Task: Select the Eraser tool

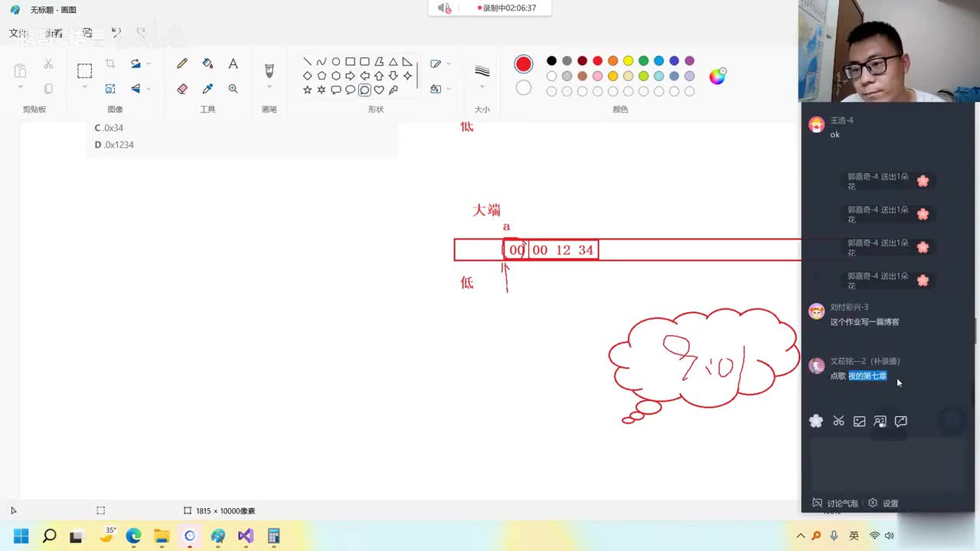Action: coord(182,89)
